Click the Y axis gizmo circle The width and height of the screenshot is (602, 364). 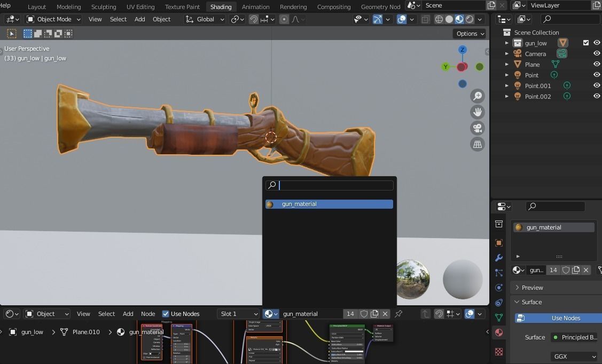tap(445, 67)
